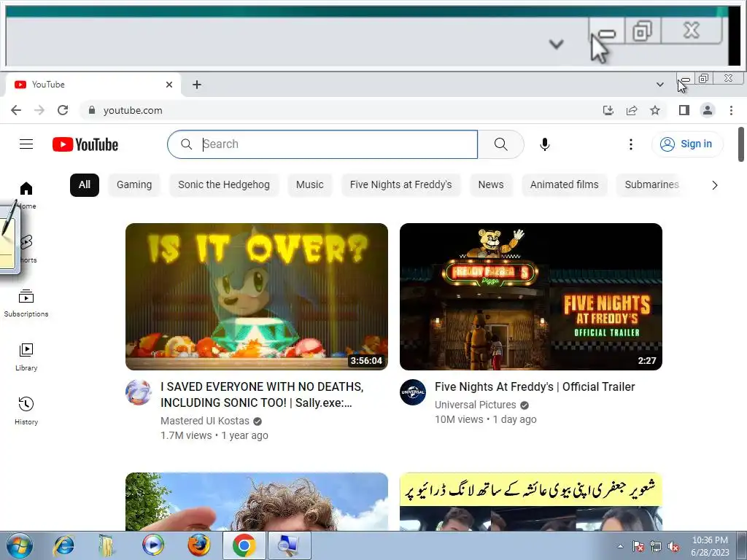Open the Magnifier taskbar program
The height and width of the screenshot is (560, 747).
[x=289, y=545]
